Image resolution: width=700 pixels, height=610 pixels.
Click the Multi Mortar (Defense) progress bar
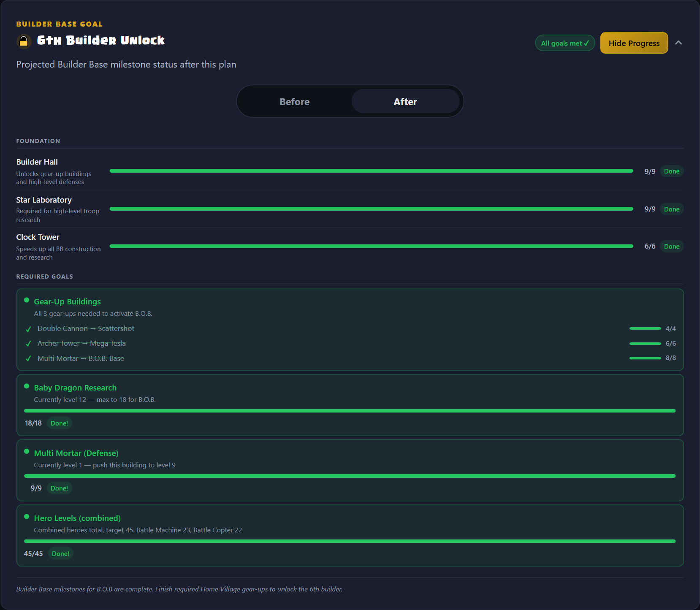[350, 476]
